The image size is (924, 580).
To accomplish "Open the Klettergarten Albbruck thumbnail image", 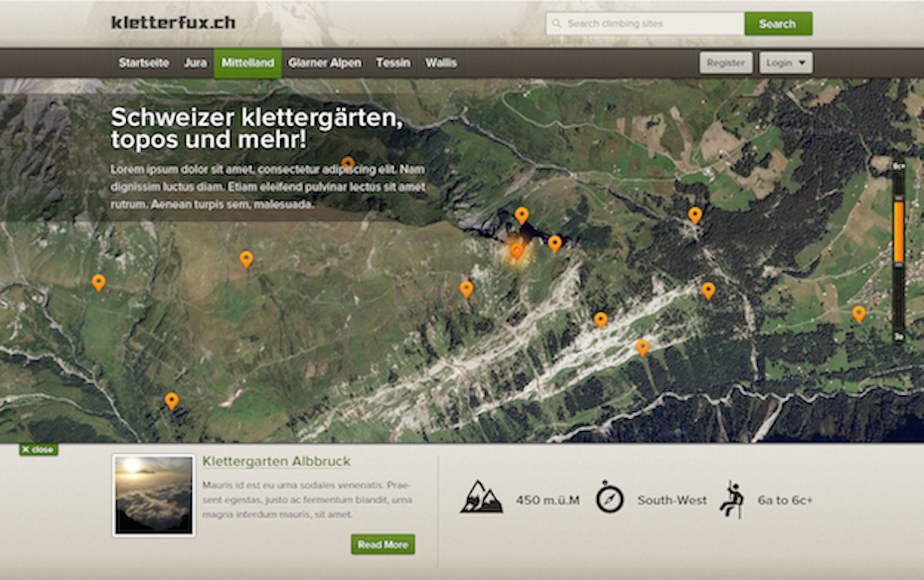I will [153, 495].
